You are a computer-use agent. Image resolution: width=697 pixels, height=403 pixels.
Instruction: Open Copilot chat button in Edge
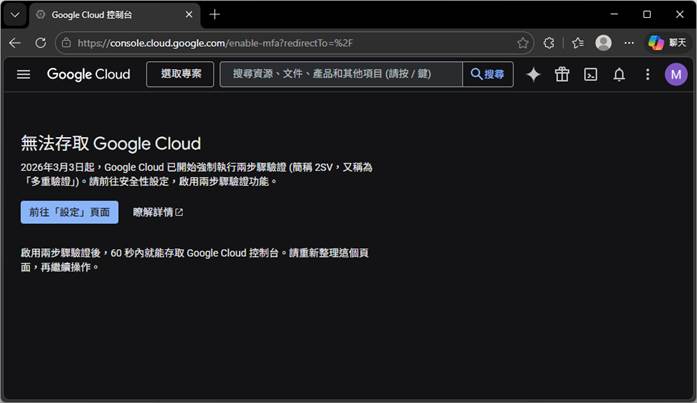(x=667, y=43)
